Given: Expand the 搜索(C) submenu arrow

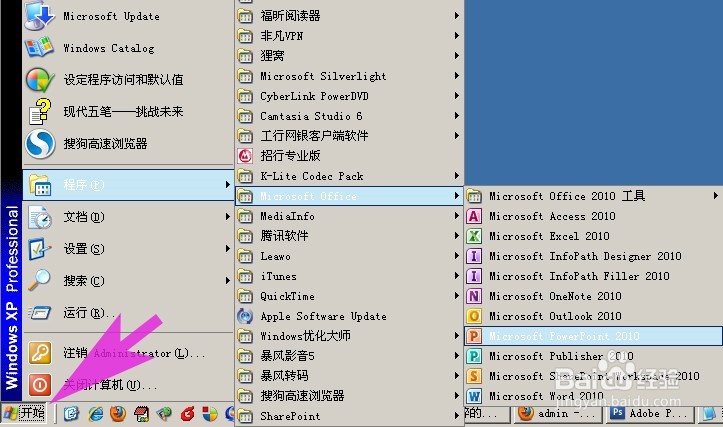Looking at the screenshot, I should pyautogui.click(x=227, y=280).
